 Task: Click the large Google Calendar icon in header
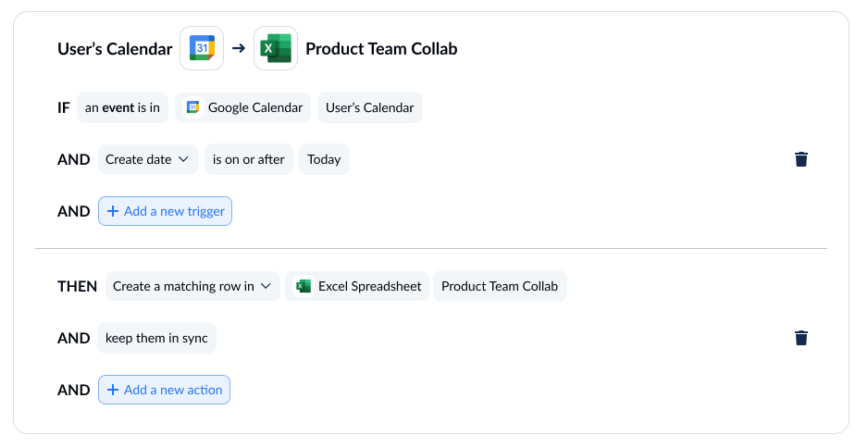[202, 48]
